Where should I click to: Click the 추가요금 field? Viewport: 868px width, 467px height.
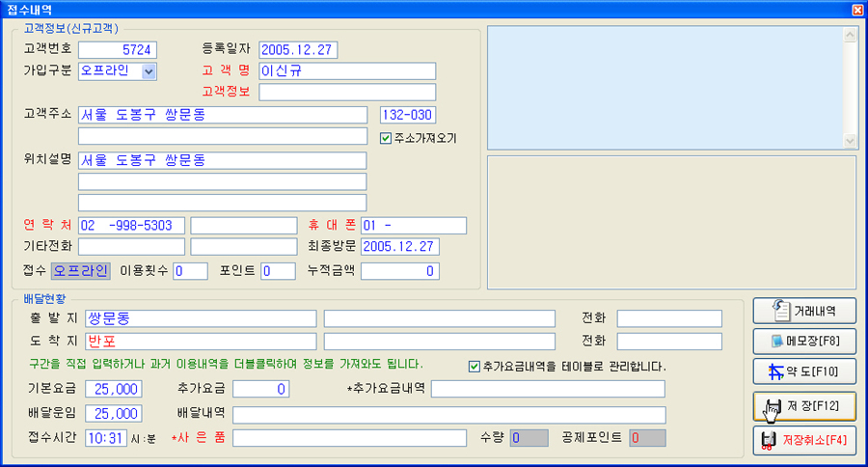260,389
